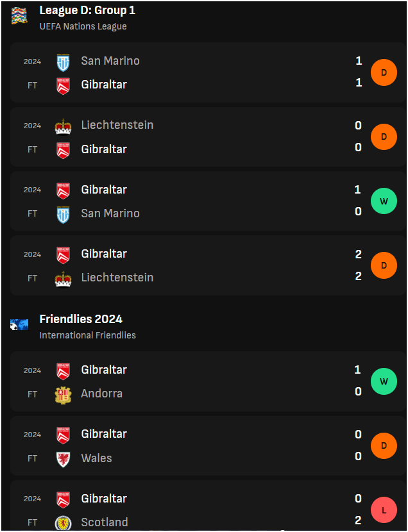The width and height of the screenshot is (408, 532).
Task: Click orange D badge for San Marino 1-1 Gibraltar
Action: (384, 72)
